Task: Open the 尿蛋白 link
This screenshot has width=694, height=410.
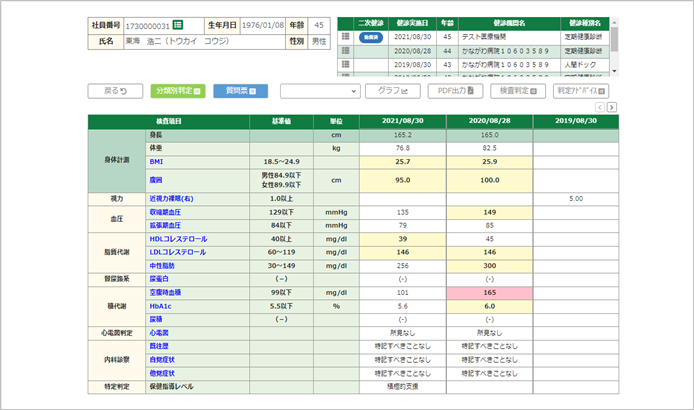Action: [x=159, y=279]
